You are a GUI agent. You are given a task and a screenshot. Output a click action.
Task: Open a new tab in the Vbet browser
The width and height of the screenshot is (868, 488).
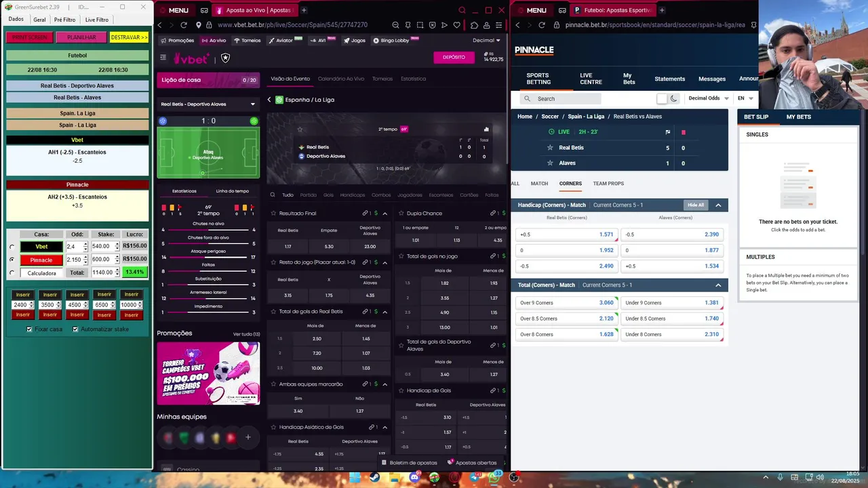click(304, 10)
